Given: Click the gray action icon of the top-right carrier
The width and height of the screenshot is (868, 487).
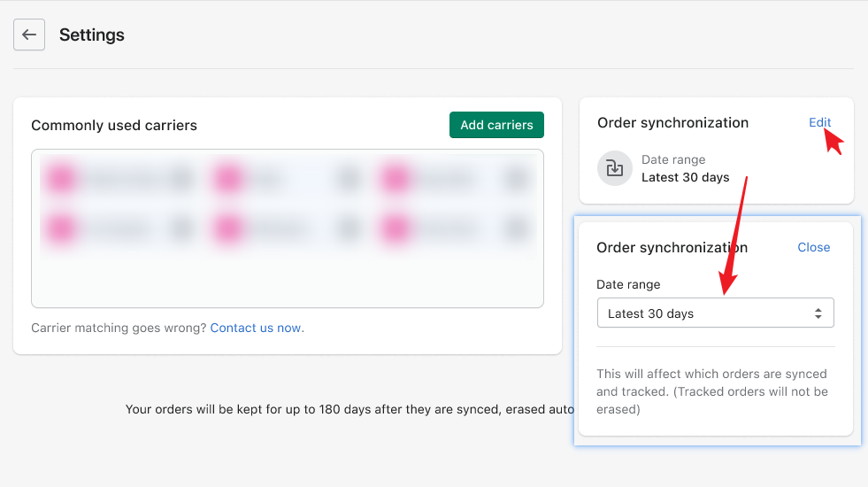Looking at the screenshot, I should point(516,179).
